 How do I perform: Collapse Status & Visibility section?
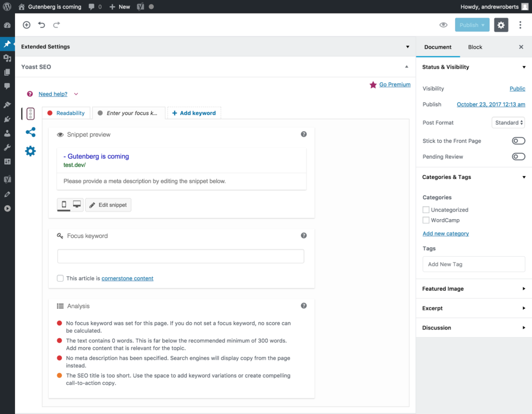click(x=524, y=67)
